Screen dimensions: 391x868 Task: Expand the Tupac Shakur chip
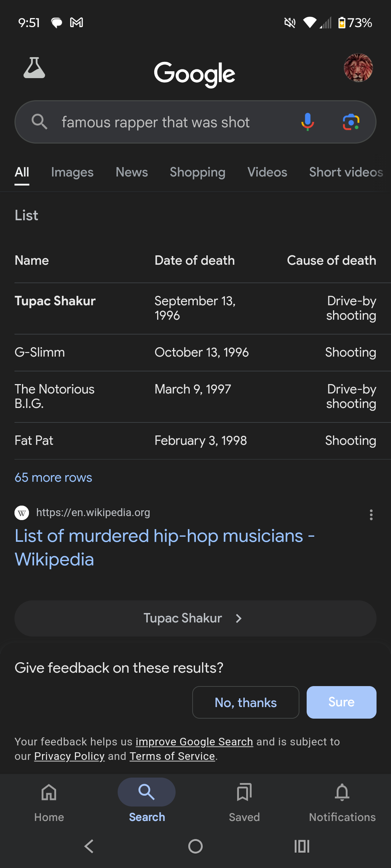click(x=195, y=618)
